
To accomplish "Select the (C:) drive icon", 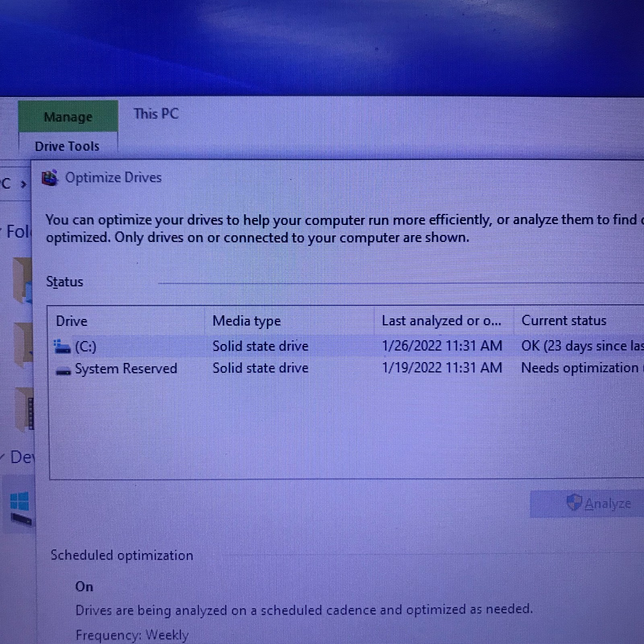I will 62,347.
